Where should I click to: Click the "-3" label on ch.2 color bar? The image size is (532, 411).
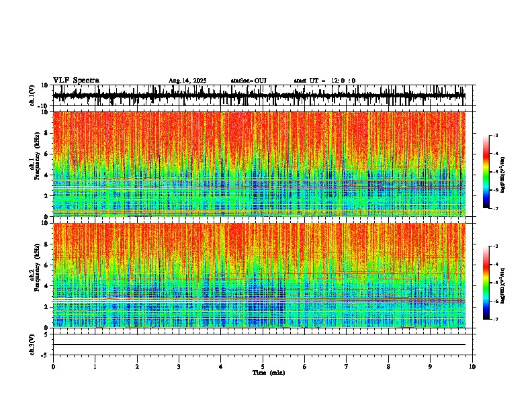point(495,246)
